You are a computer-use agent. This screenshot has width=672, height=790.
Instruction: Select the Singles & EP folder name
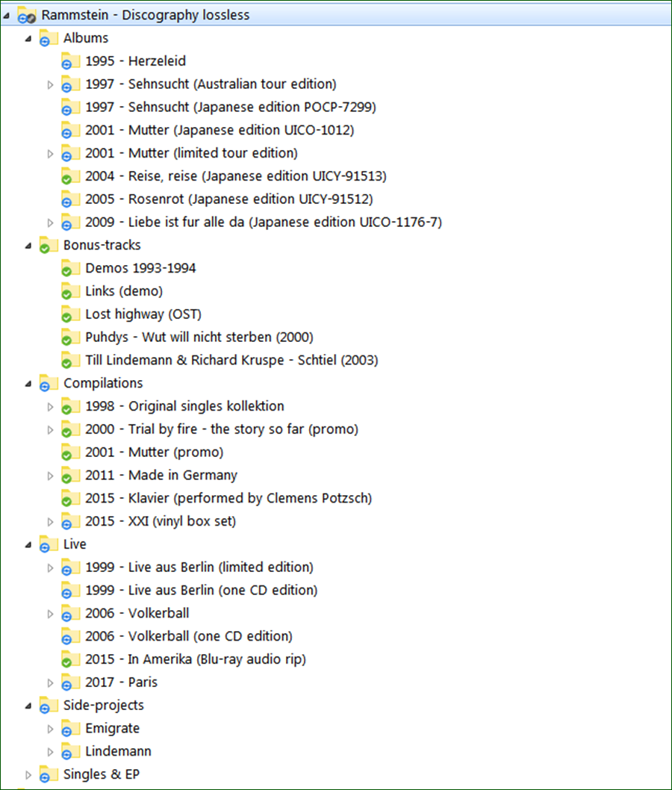[102, 774]
